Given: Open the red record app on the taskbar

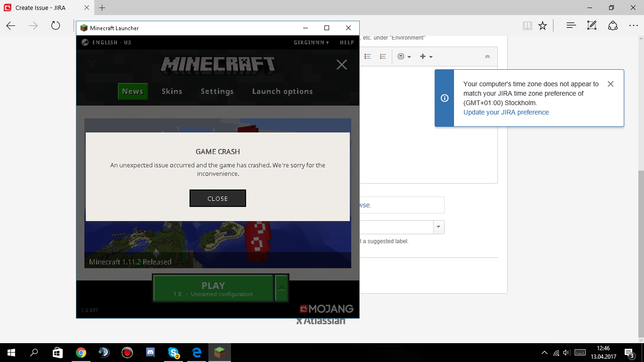Looking at the screenshot, I should (127, 353).
